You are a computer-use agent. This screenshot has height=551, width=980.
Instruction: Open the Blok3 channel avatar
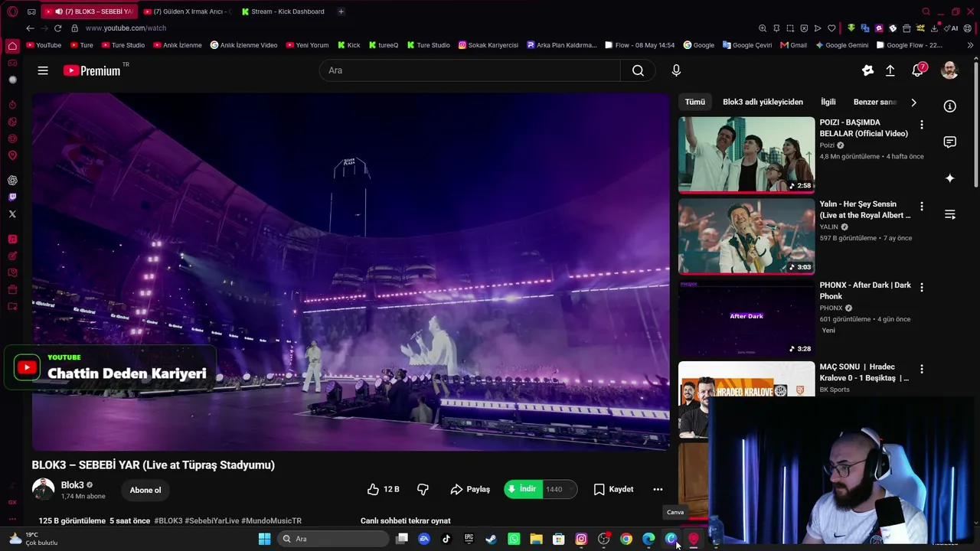[43, 490]
